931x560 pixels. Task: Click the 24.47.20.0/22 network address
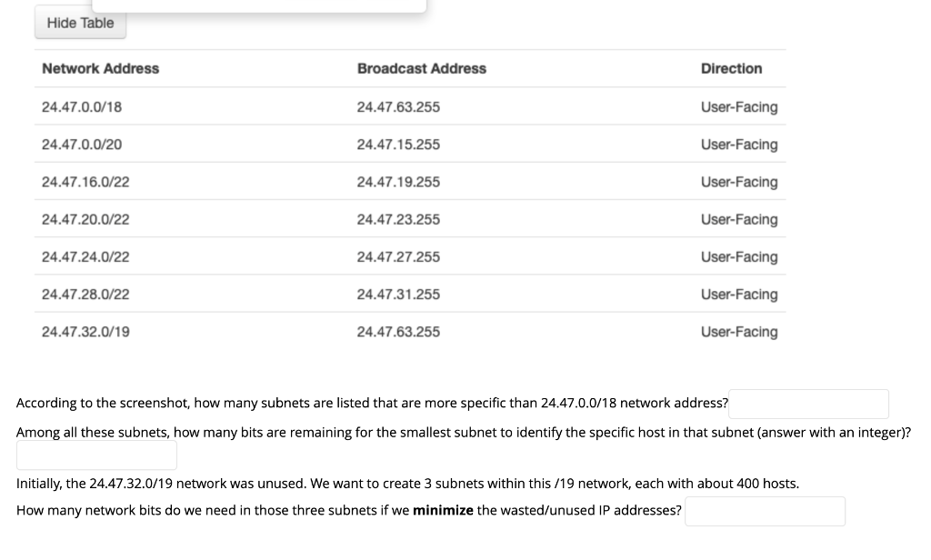(85, 218)
